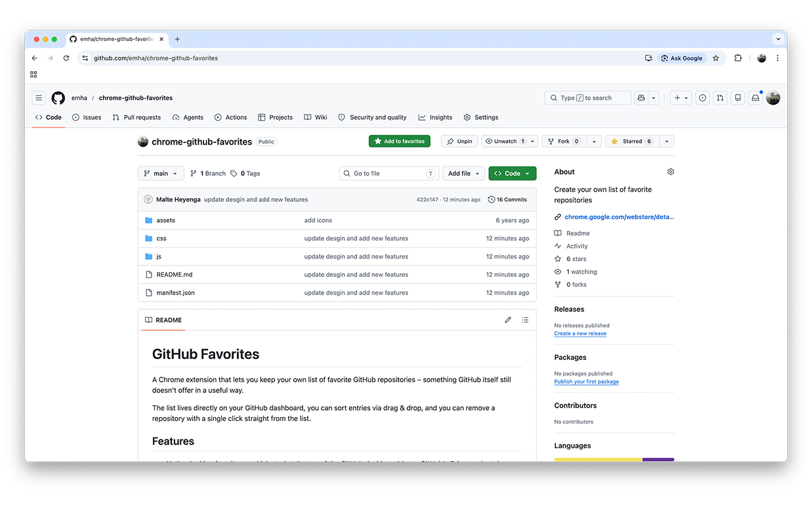Install app icon in address bar

coord(648,58)
